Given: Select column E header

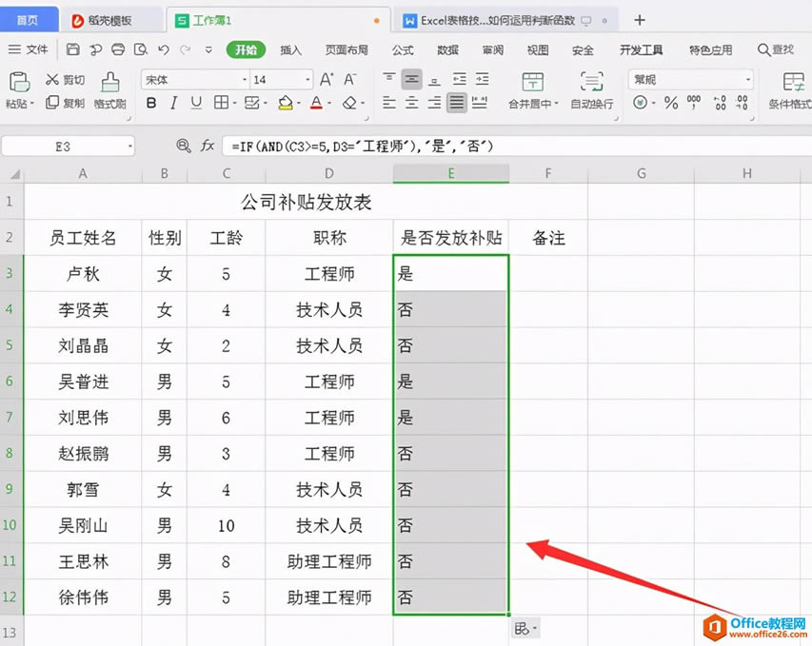Looking at the screenshot, I should pyautogui.click(x=451, y=173).
